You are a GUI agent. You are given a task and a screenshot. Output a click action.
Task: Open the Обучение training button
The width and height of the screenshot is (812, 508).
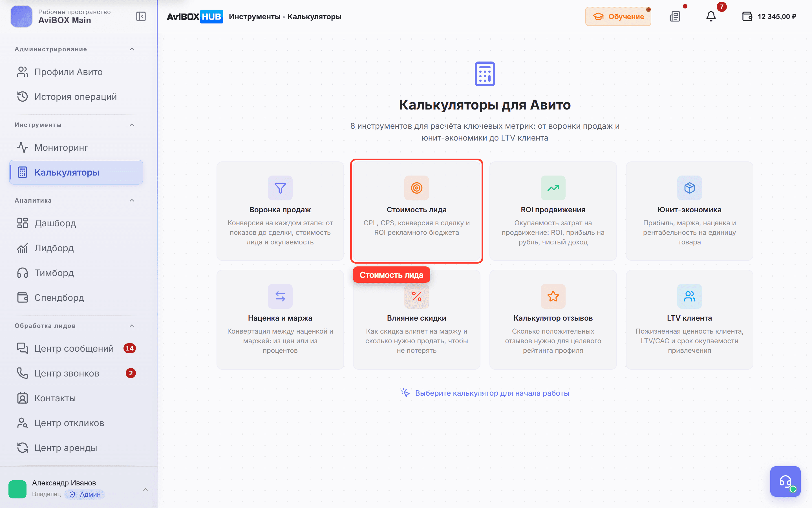[x=618, y=16]
